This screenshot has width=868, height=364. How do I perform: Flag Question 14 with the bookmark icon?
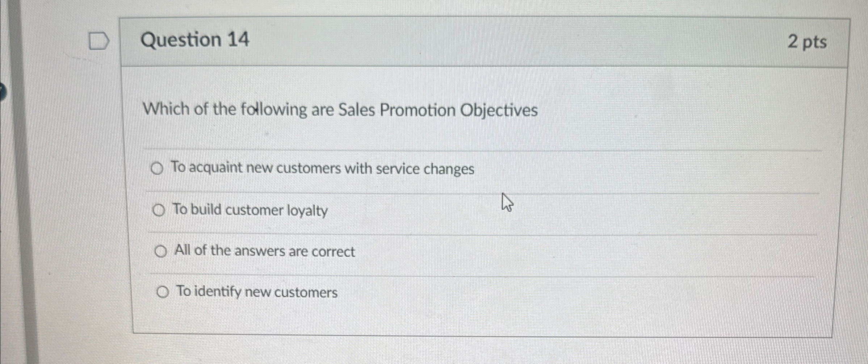[98, 41]
